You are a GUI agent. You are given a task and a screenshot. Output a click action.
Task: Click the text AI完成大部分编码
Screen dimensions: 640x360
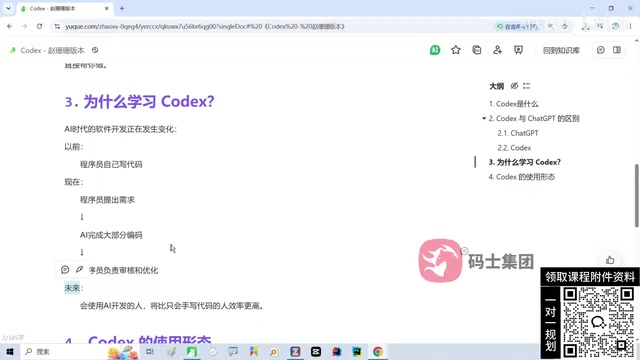coord(111,235)
